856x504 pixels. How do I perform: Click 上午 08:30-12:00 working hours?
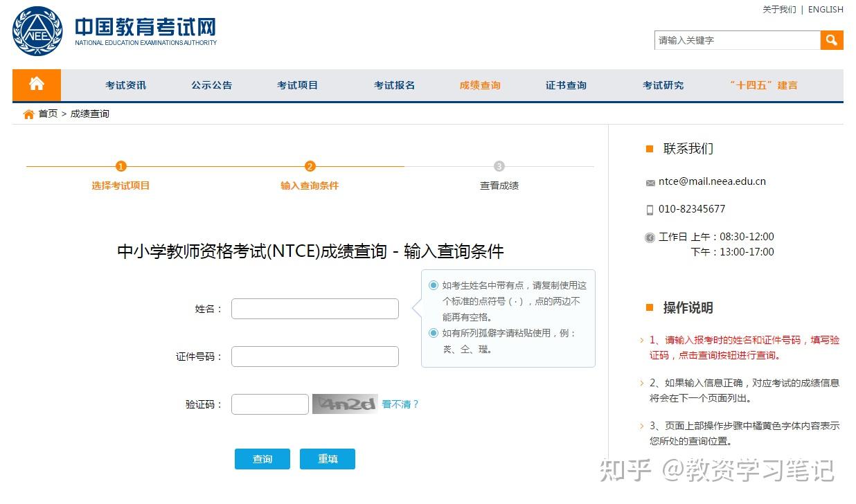click(732, 237)
